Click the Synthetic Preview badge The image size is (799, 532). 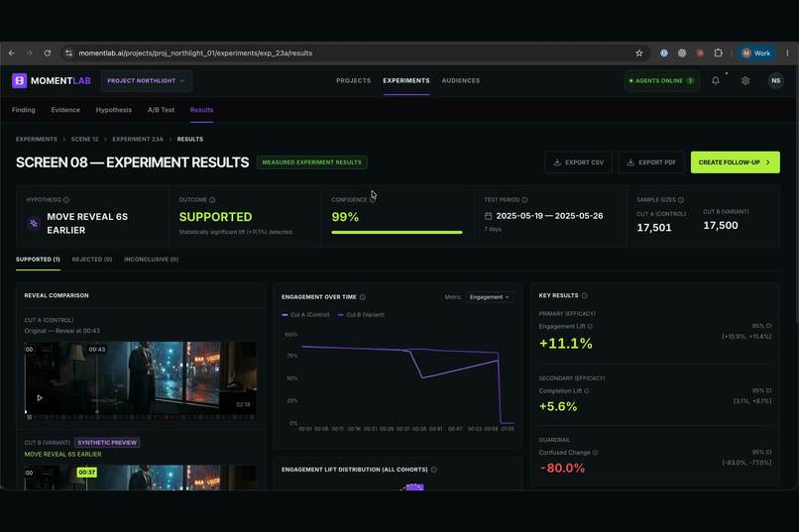tap(107, 443)
